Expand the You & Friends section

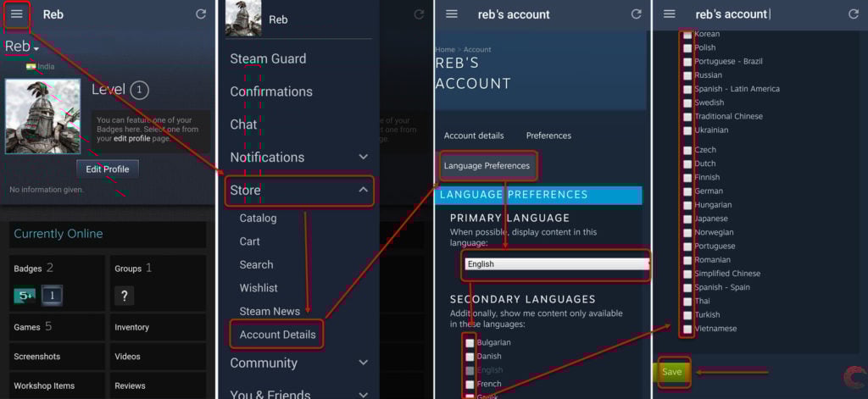click(363, 395)
